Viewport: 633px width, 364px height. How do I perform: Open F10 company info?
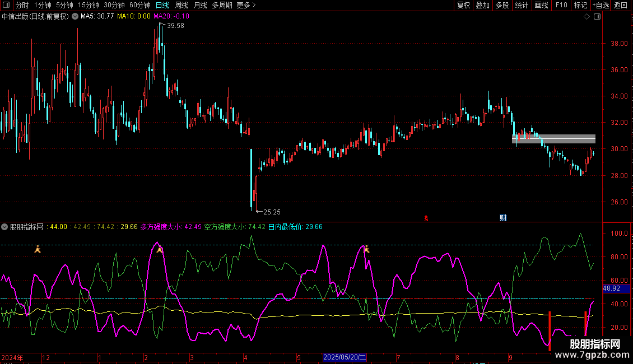pyautogui.click(x=561, y=5)
